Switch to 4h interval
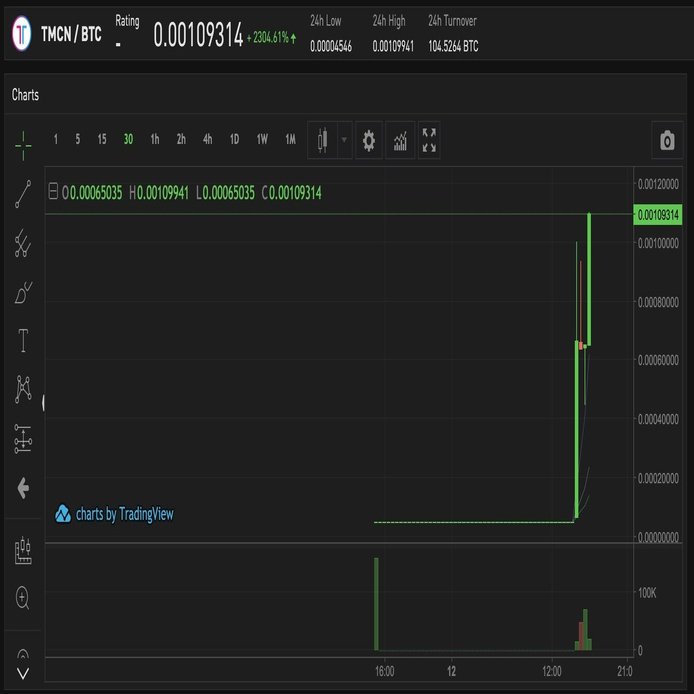This screenshot has height=694, width=694. coord(208,139)
